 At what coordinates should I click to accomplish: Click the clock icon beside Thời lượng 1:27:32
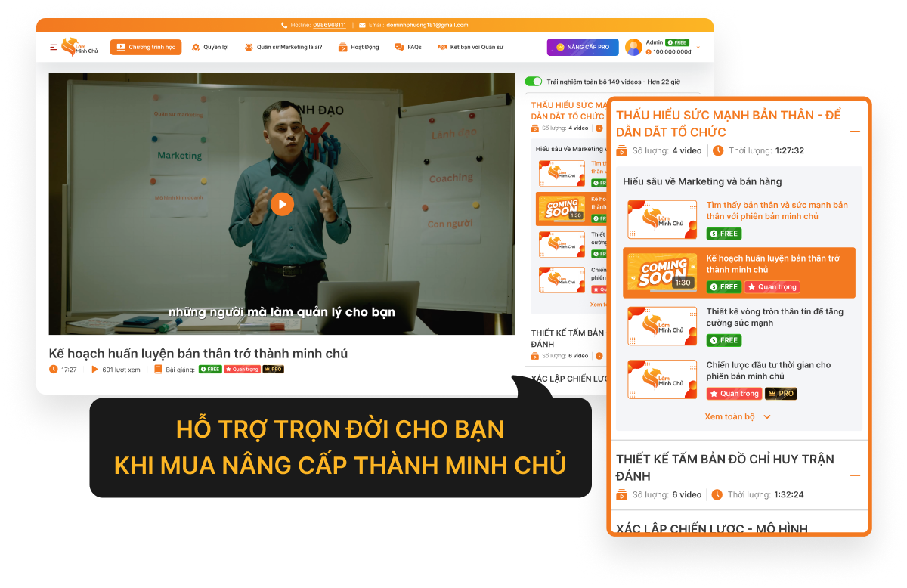click(718, 150)
